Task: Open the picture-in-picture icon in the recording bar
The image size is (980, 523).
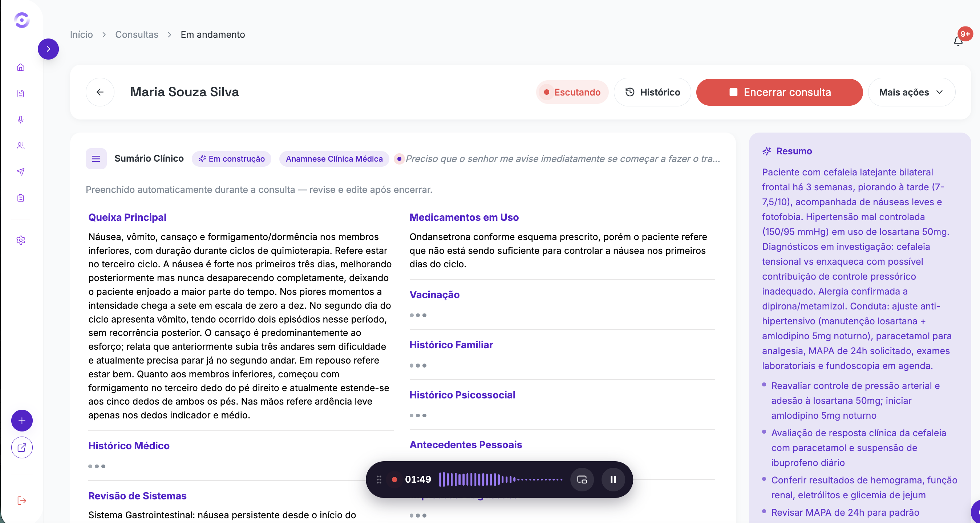Action: tap(582, 480)
